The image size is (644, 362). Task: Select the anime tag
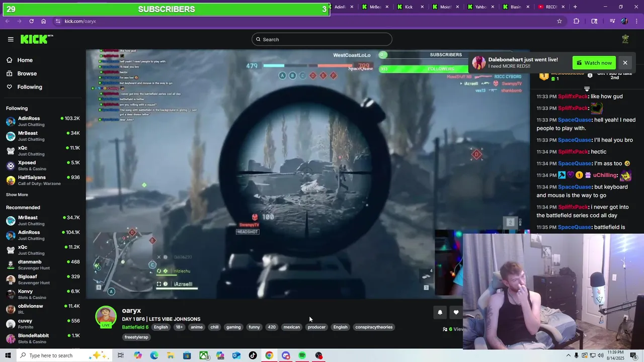point(197,327)
